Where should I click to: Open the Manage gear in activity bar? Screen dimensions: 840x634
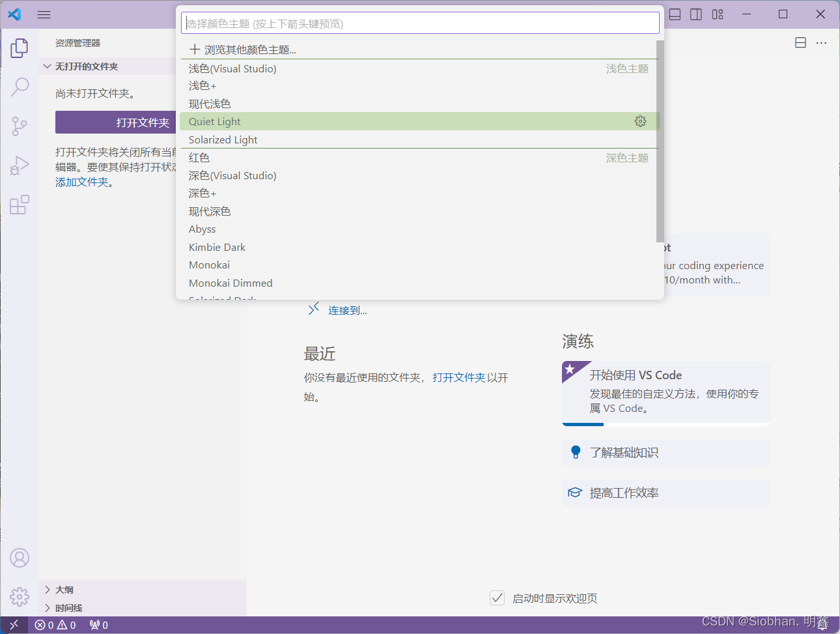tap(20, 596)
